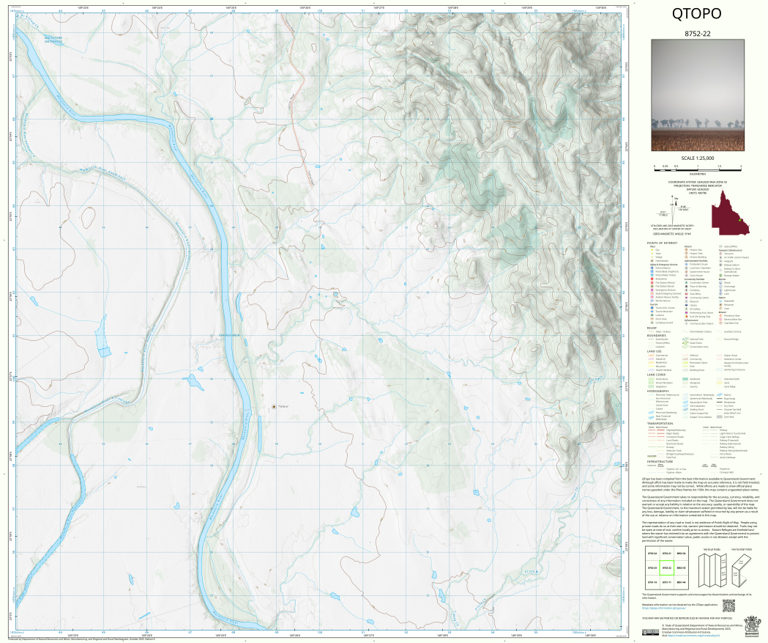
Task: Open the cover photo of misty field and trees
Action: [x=697, y=95]
